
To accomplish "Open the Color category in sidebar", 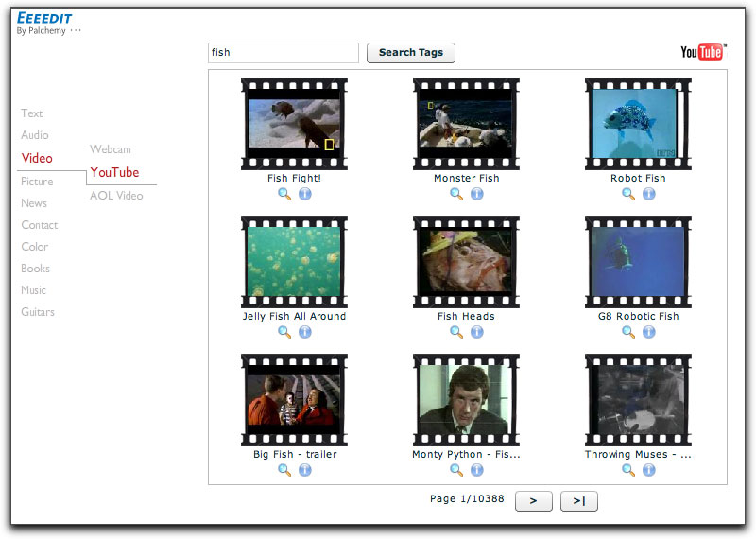I will (35, 247).
